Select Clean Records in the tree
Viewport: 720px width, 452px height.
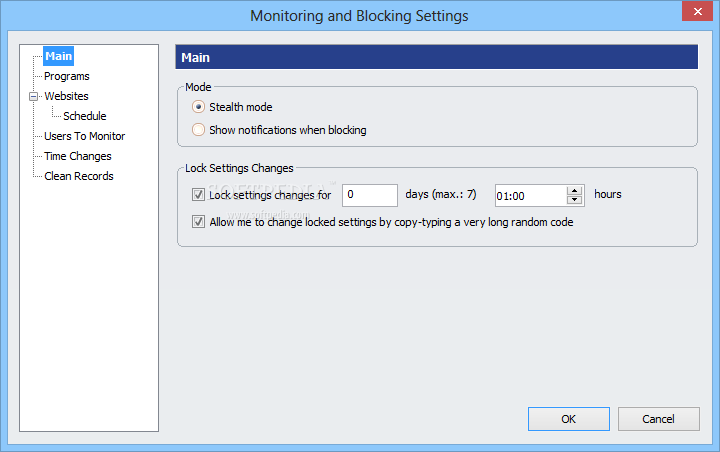coord(79,176)
